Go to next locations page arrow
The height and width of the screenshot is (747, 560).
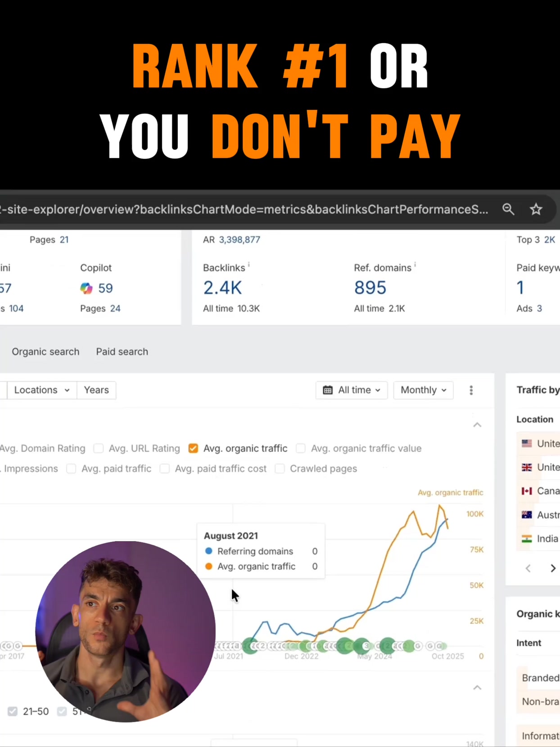tap(553, 568)
